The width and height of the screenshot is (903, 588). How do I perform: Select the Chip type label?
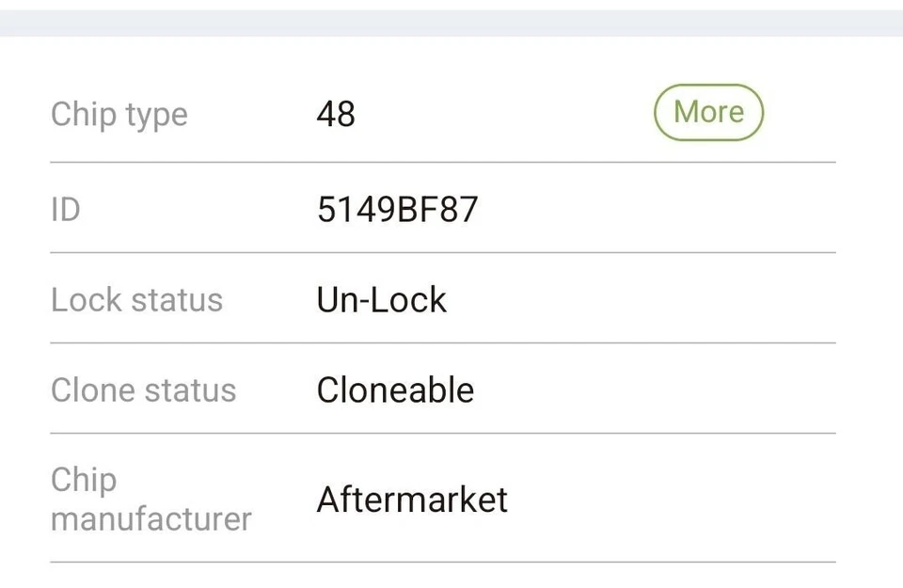pos(119,115)
